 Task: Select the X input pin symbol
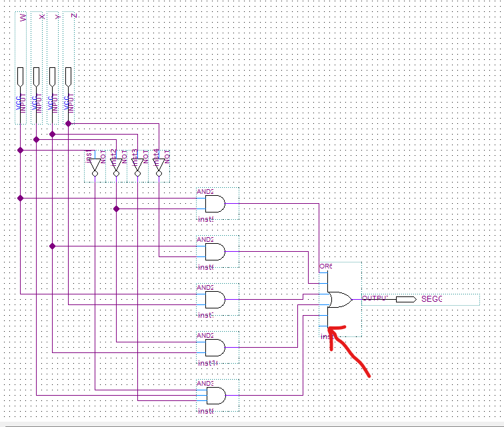pyautogui.click(x=37, y=77)
